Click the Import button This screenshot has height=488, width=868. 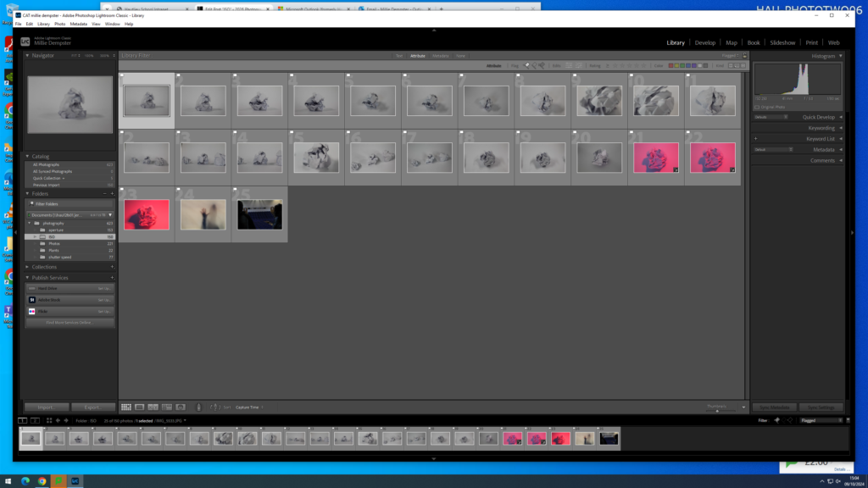tap(47, 408)
